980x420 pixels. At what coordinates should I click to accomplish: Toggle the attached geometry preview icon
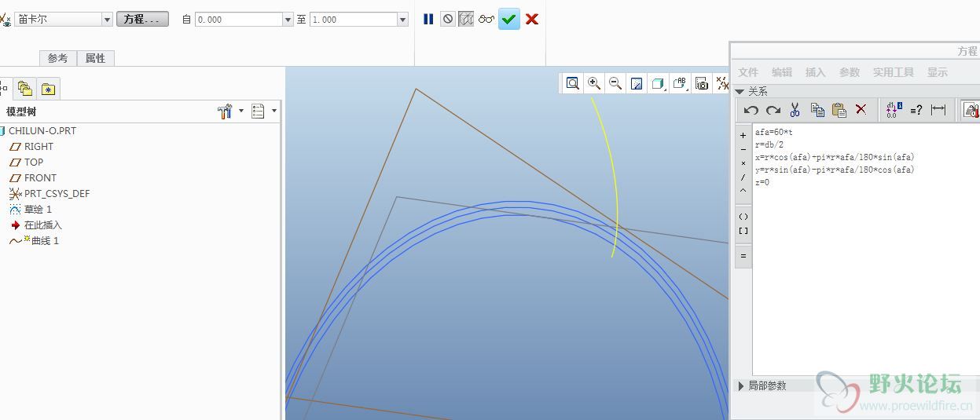tap(466, 19)
